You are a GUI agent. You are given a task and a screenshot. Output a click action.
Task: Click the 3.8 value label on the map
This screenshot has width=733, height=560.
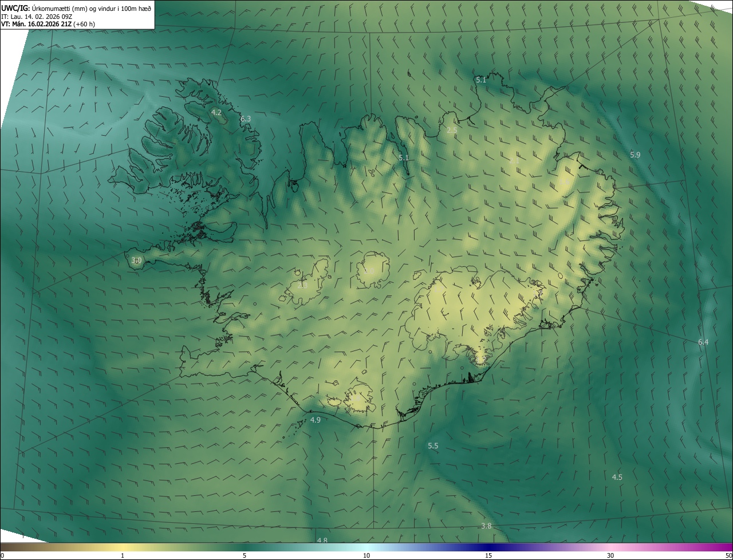(x=486, y=526)
